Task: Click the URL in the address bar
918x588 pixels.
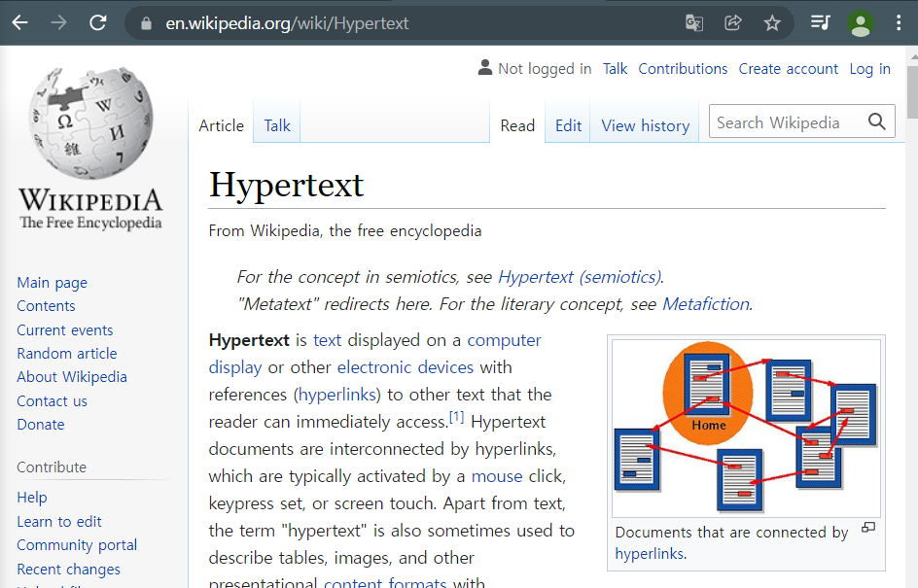Action: (287, 23)
